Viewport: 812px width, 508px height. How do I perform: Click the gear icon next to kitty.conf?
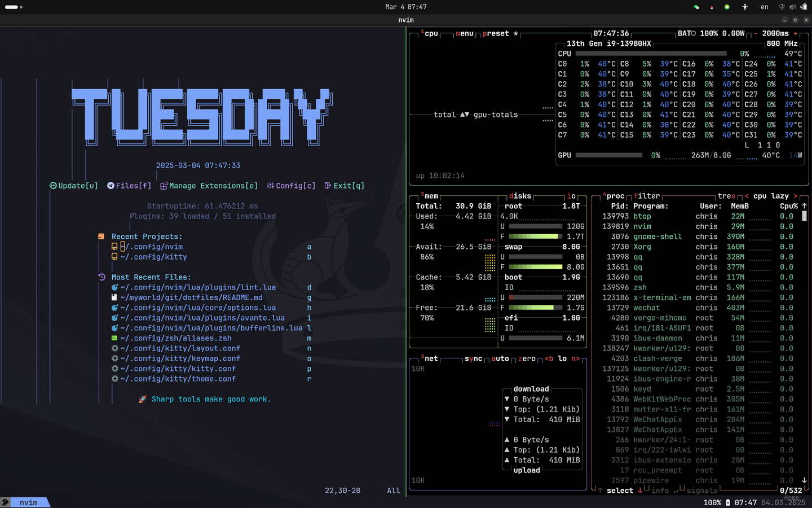[114, 369]
